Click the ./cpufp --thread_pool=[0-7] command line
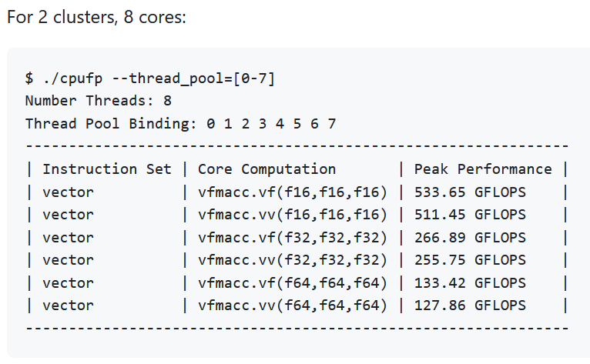Image resolution: width=590 pixels, height=364 pixels. tap(150, 78)
